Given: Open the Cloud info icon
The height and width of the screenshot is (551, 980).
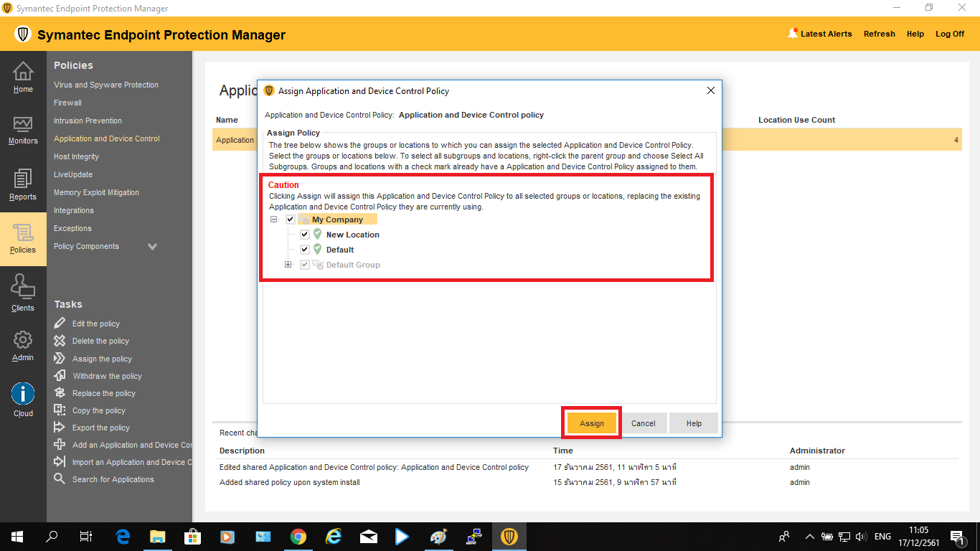Looking at the screenshot, I should 23,394.
